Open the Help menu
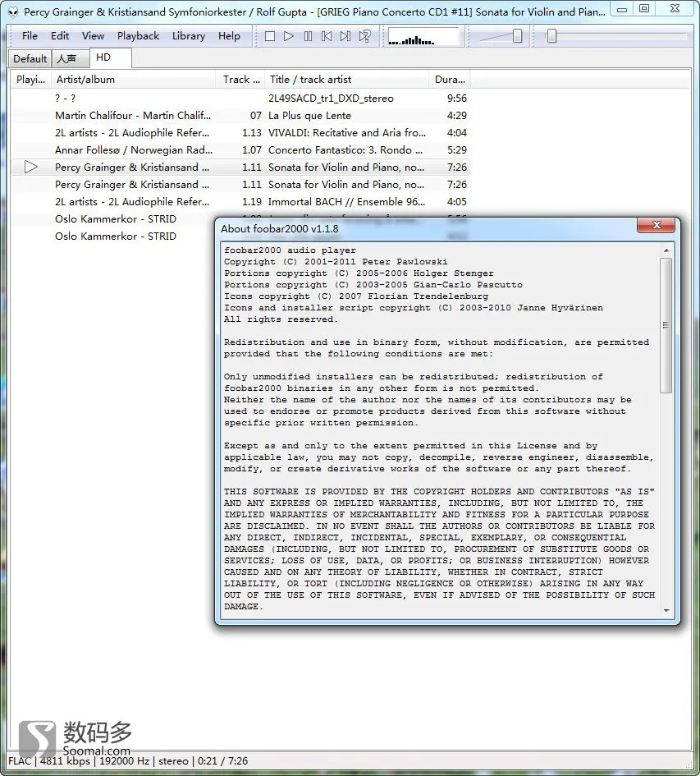The height and width of the screenshot is (776, 700). [x=229, y=36]
